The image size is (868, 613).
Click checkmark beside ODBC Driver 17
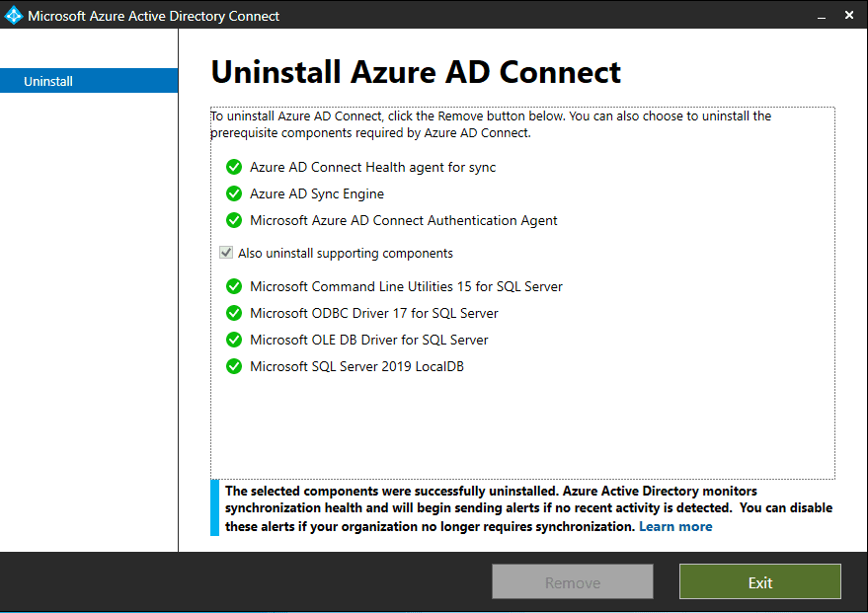point(234,313)
